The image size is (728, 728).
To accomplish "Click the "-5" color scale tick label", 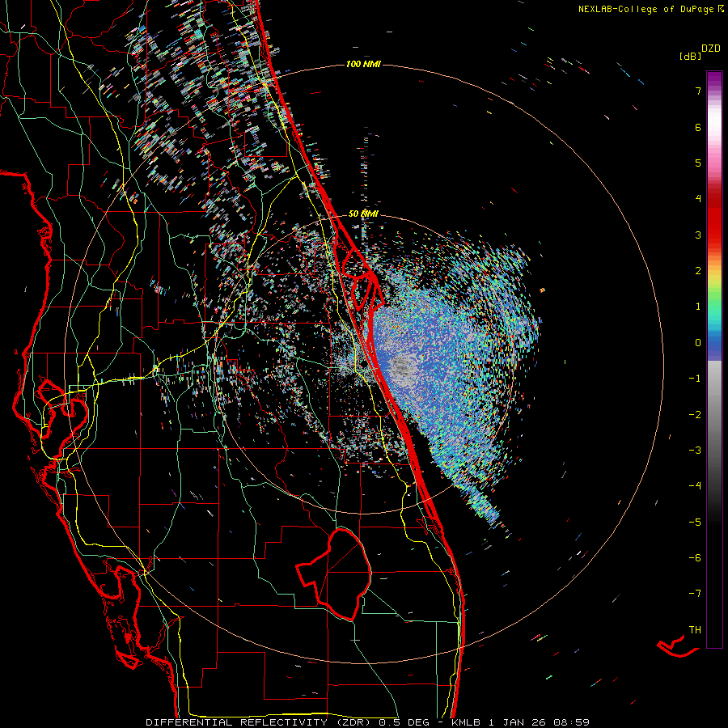I will 695,522.
